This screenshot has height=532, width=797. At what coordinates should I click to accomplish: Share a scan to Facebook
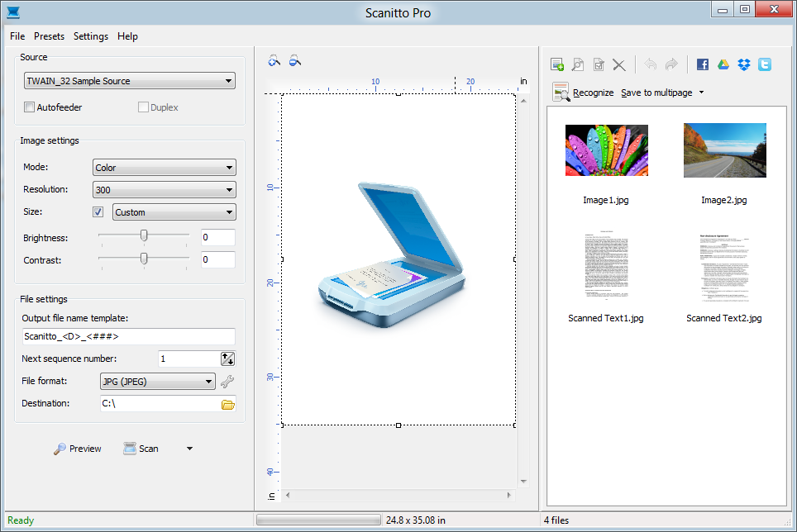point(702,64)
